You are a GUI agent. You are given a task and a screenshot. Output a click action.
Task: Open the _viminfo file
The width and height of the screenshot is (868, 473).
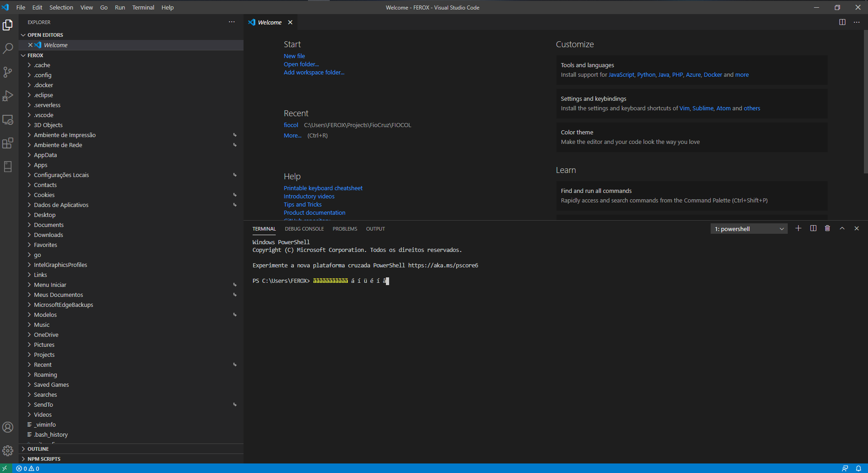(132, 424)
